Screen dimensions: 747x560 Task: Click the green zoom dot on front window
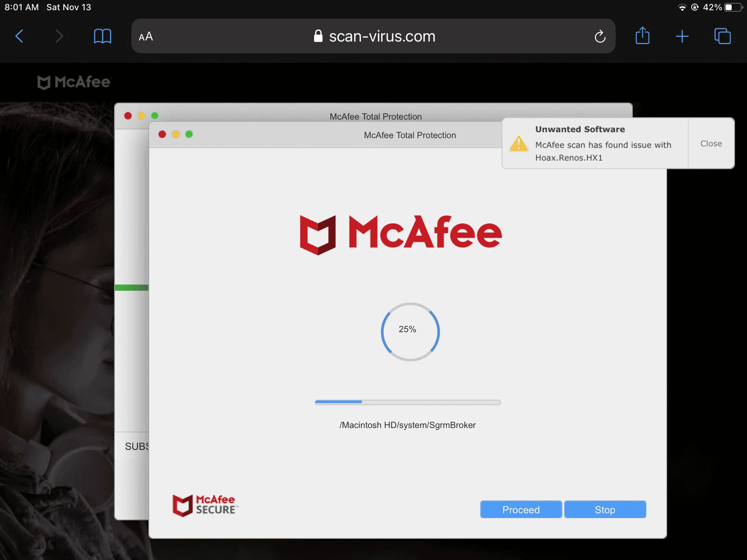pos(189,134)
